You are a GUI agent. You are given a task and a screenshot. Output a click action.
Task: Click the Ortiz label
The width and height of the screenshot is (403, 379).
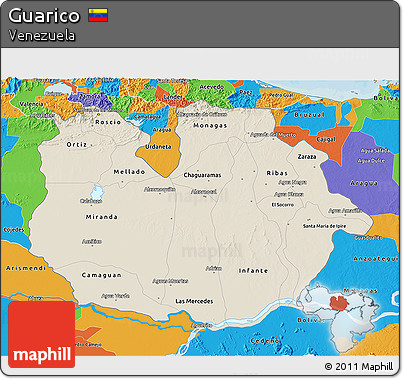click(77, 144)
